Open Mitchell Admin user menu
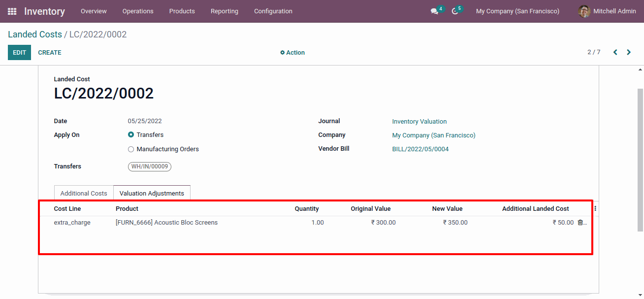 607,11
